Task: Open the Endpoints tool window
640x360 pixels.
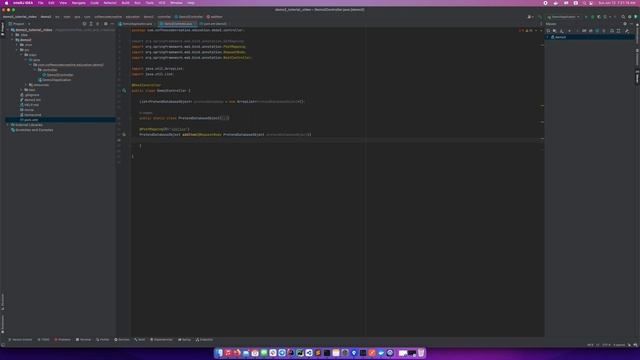Action: [204, 340]
